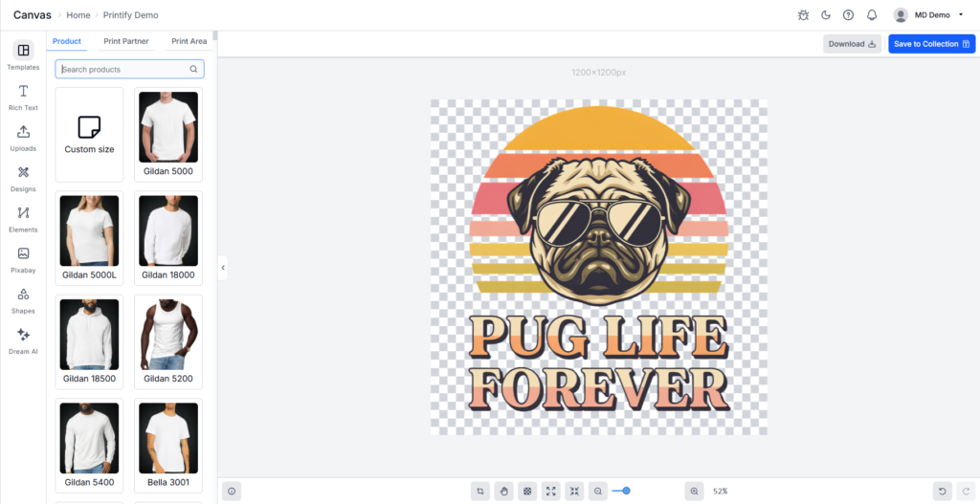This screenshot has height=504, width=980.
Task: Toggle the transparency checkerboard background
Action: click(527, 491)
